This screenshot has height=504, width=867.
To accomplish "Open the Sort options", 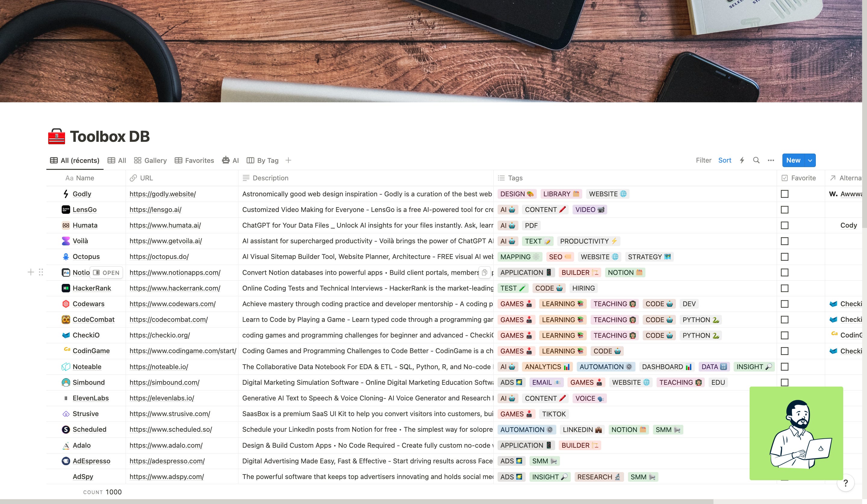I will (725, 160).
